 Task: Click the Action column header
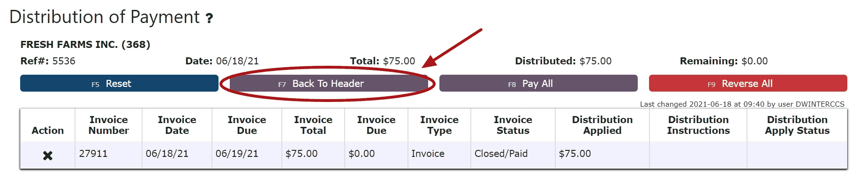click(x=47, y=130)
